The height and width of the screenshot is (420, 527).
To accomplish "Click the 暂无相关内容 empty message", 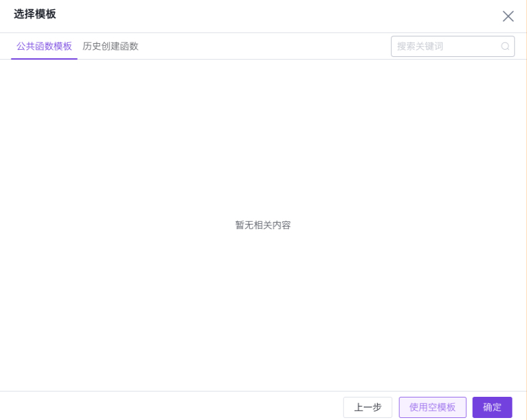I will click(x=263, y=225).
